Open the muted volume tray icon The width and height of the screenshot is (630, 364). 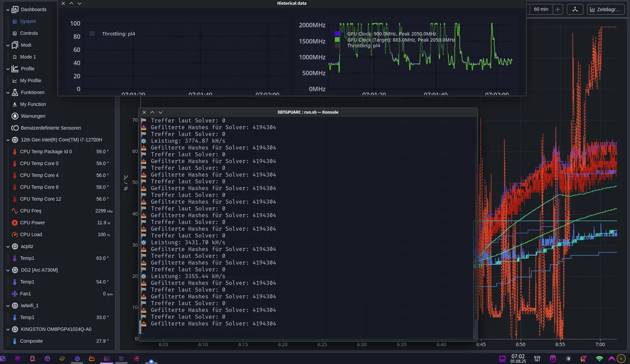tap(584, 359)
